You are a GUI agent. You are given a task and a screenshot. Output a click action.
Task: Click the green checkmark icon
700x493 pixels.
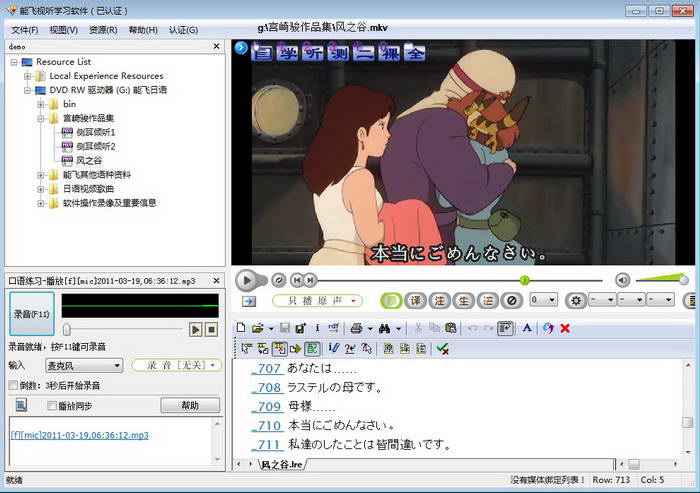click(x=443, y=348)
